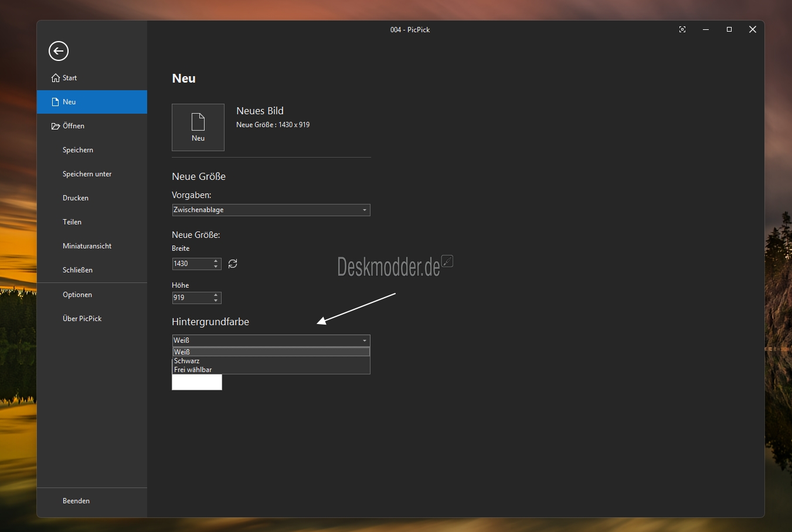Minimize the PicPick window
792x532 pixels.
pyautogui.click(x=706, y=29)
